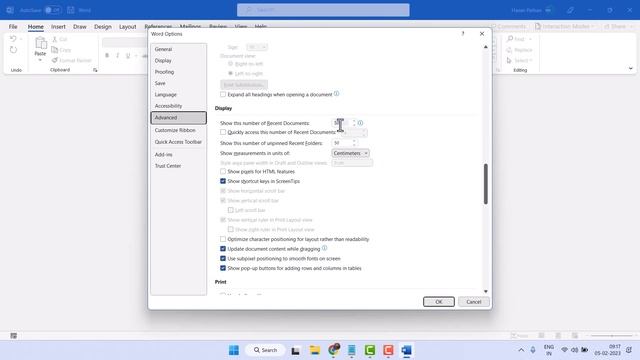Click Share button in Word window

tap(615, 27)
